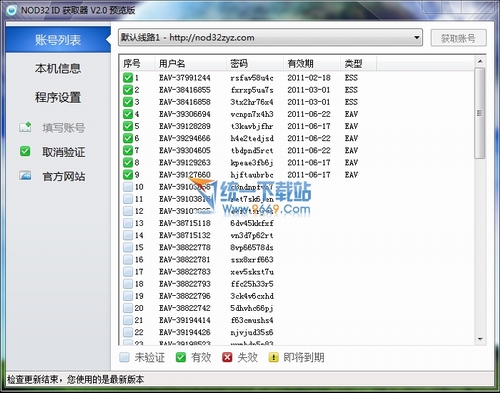Toggle the checkbox for row 9 EAV-39127660
Image resolution: width=500 pixels, height=393 pixels.
[x=128, y=174]
